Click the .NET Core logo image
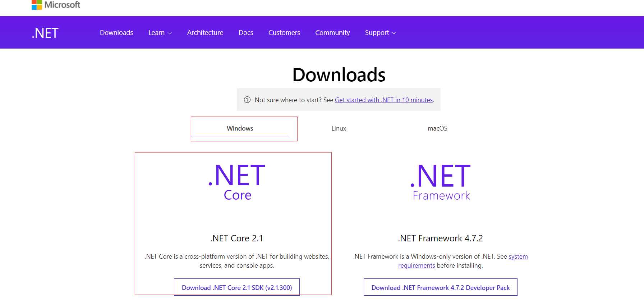644x300 pixels. [237, 182]
